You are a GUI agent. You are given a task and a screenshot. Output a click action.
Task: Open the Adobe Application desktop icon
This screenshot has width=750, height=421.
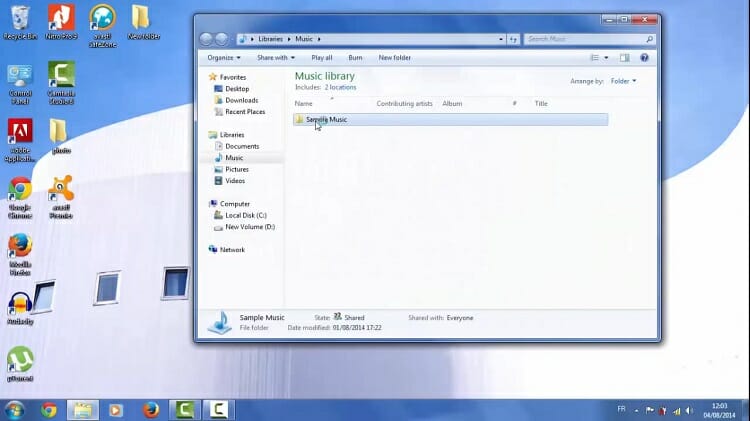coord(20,141)
